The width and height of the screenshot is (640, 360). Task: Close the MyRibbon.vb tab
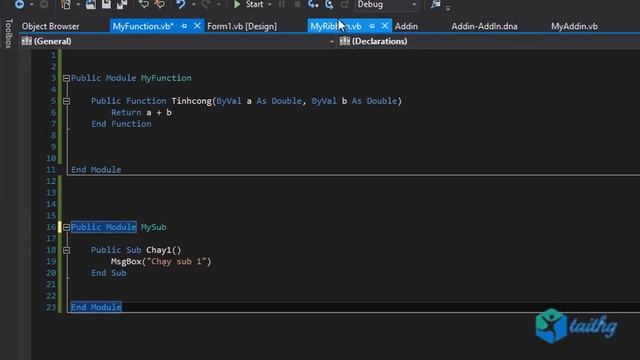(x=384, y=26)
